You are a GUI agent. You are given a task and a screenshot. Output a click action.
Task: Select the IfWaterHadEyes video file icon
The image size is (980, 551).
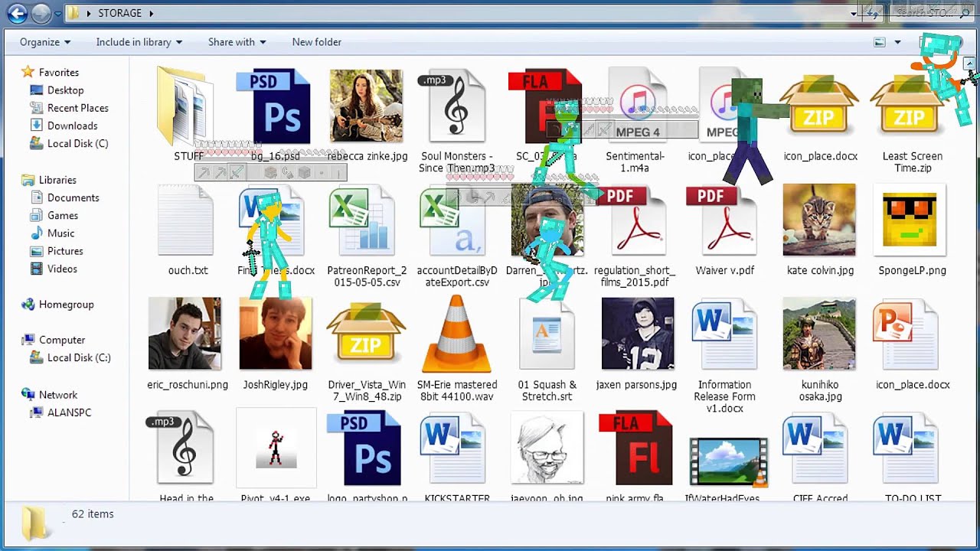(729, 461)
